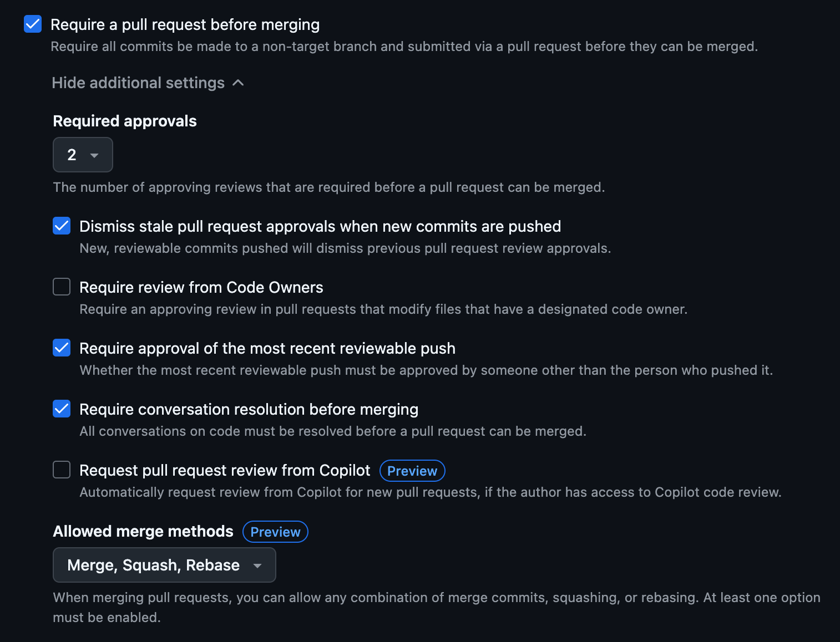Uncheck Require approval of most recent reviewable push

[62, 348]
